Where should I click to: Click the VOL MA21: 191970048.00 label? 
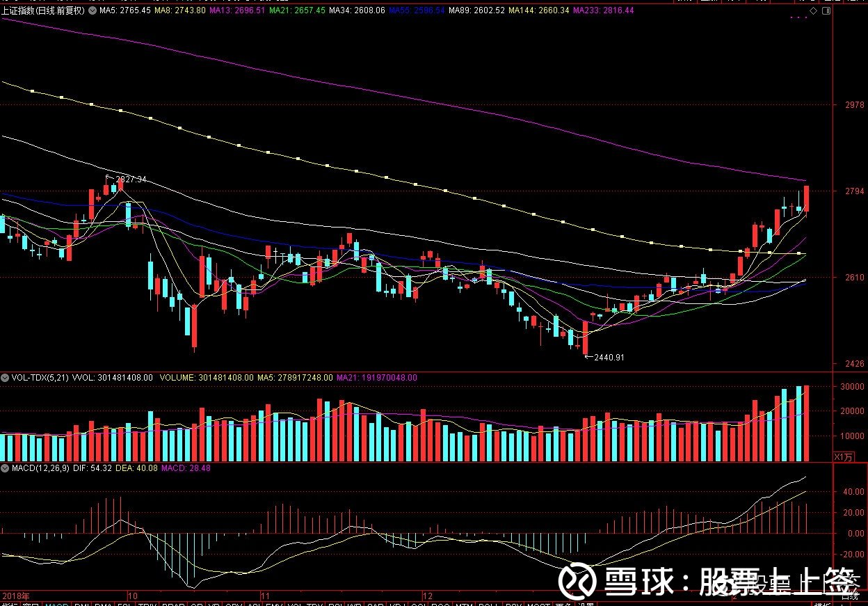click(x=377, y=378)
